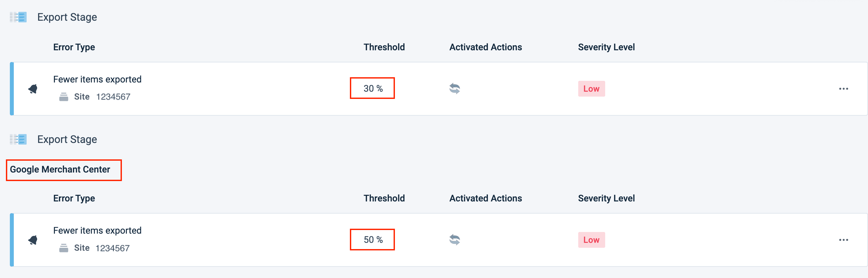
Task: Click the site icon in the 50% alert row
Action: [64, 248]
